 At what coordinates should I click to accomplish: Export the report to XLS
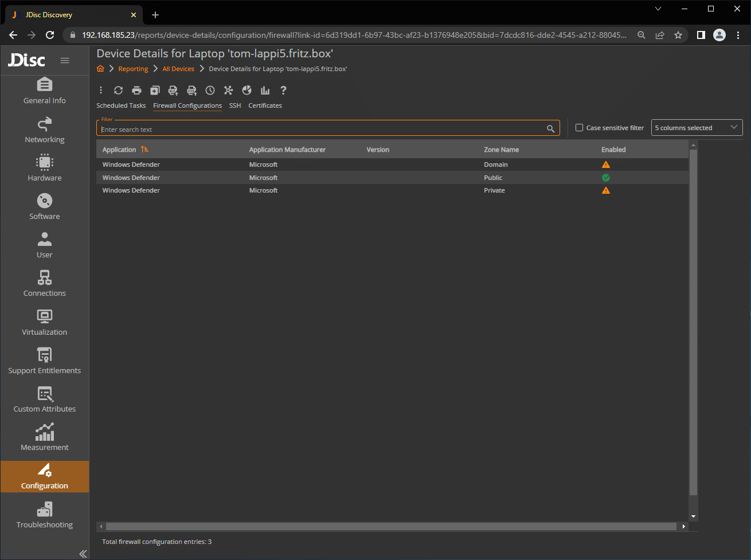(x=173, y=91)
